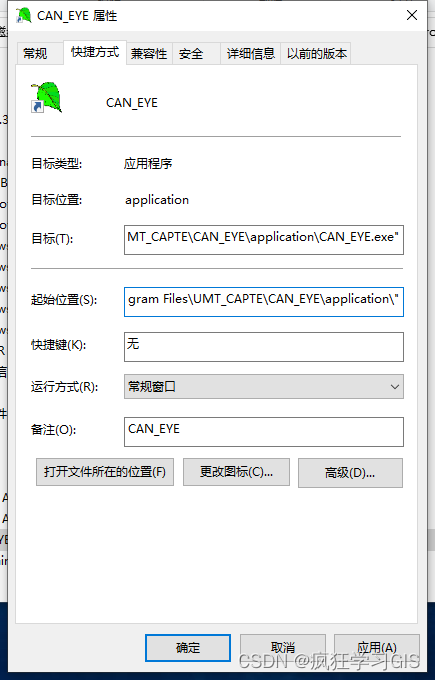Confirm with the 确定 button
435x680 pixels.
point(188,648)
